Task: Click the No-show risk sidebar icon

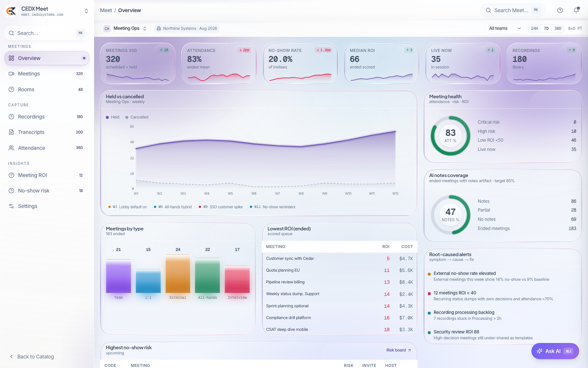Action: click(11, 191)
